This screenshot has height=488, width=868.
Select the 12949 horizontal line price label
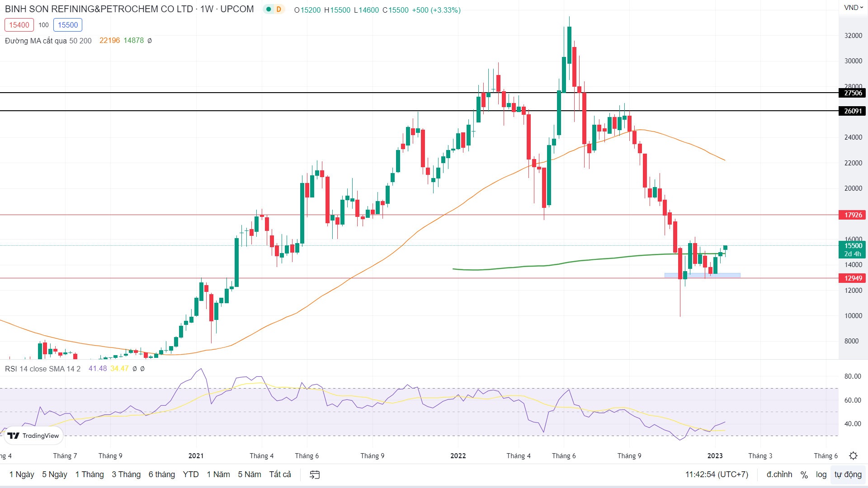pos(853,278)
